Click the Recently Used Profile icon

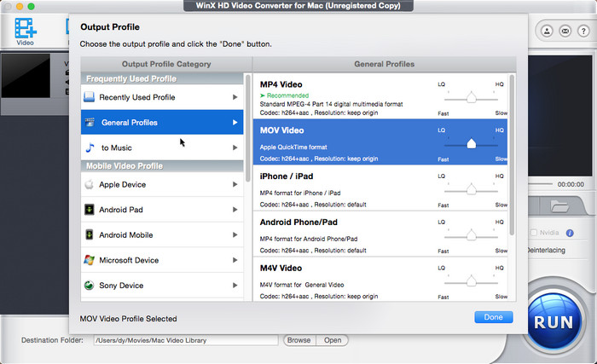(89, 97)
